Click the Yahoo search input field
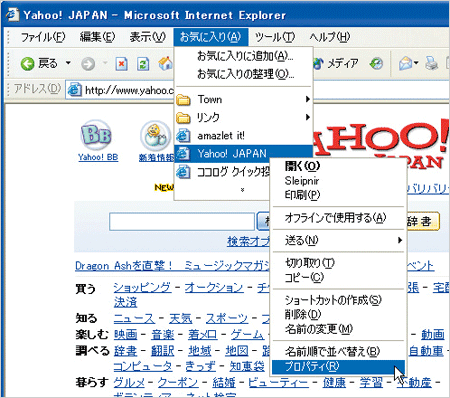450x398 pixels. point(182,221)
